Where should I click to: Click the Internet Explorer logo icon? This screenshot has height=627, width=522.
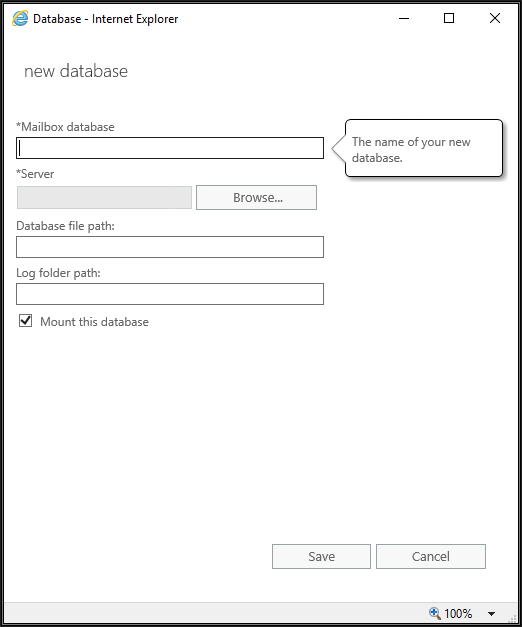click(20, 18)
